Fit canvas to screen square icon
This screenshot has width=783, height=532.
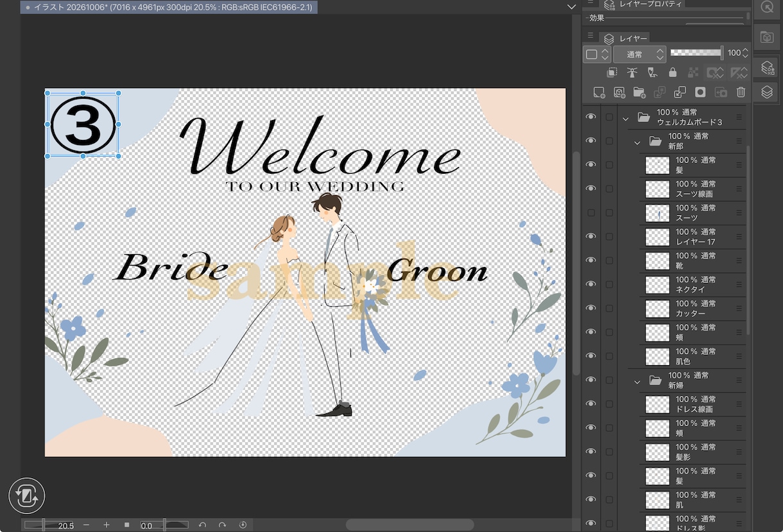126,525
